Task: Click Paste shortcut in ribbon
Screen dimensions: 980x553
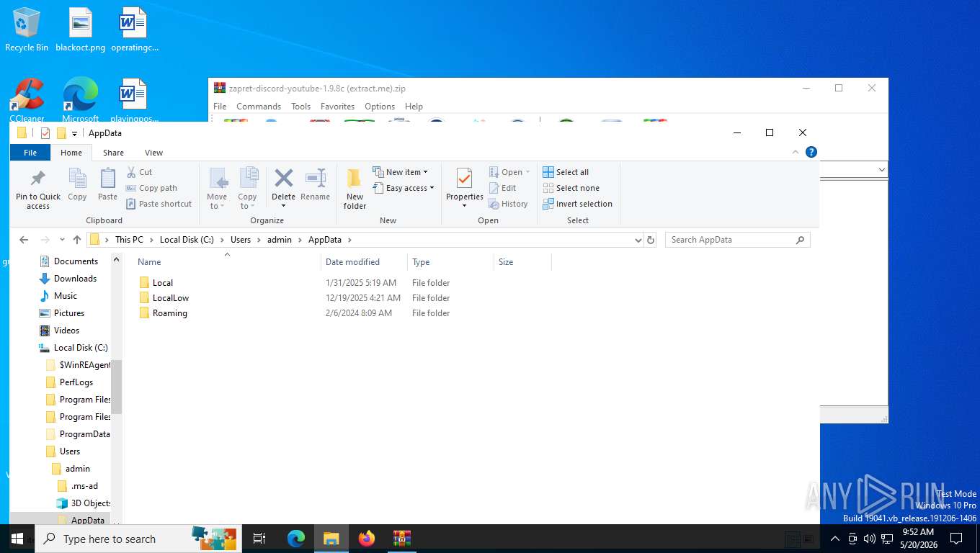Action: [x=159, y=204]
